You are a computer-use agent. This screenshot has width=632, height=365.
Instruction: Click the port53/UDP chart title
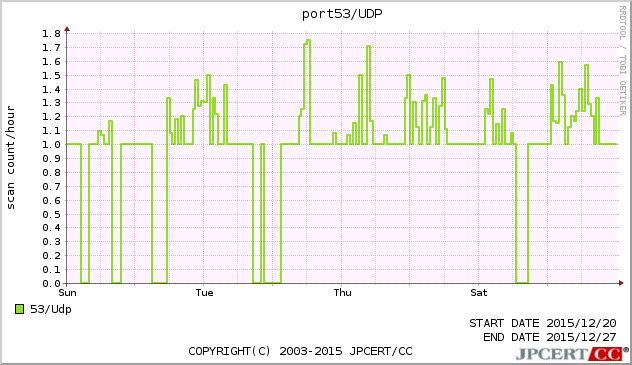coord(342,14)
